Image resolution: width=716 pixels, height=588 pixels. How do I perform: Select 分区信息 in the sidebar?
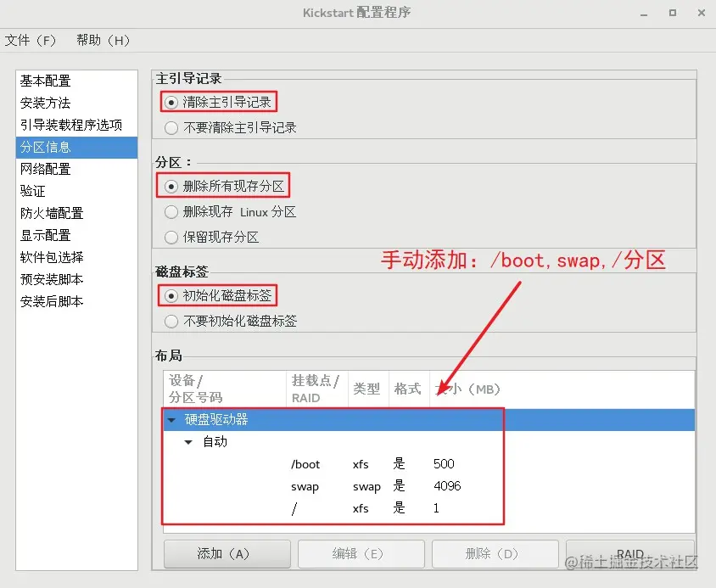[x=76, y=147]
